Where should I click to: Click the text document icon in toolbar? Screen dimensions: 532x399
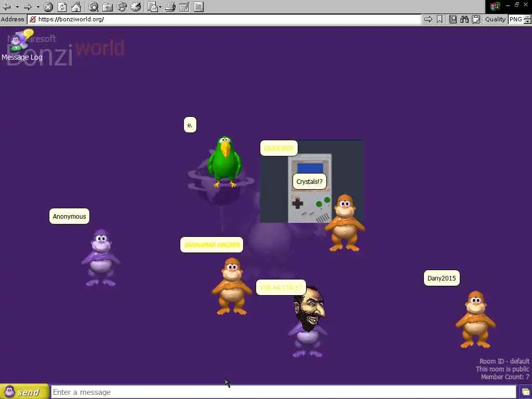point(199,7)
